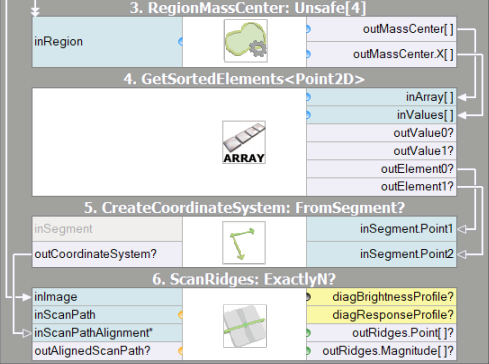This screenshot has height=364, width=489.
Task: Click the green connector beside outRidges.Point[ ]?
Action: coord(308,333)
